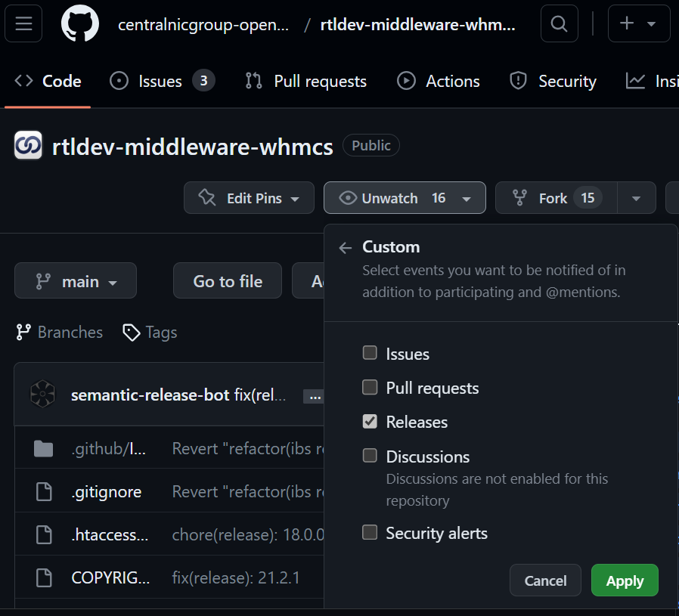Click the .htaccess file icon

(44, 534)
